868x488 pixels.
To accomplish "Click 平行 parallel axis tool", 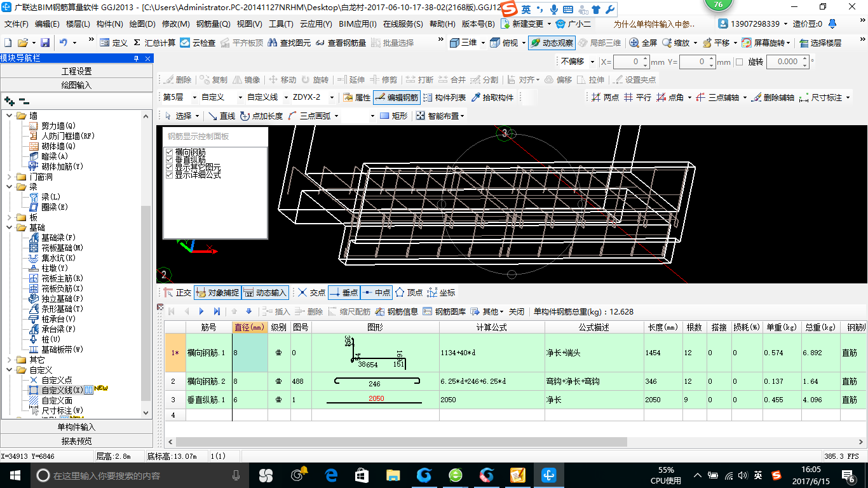I will click(x=637, y=97).
